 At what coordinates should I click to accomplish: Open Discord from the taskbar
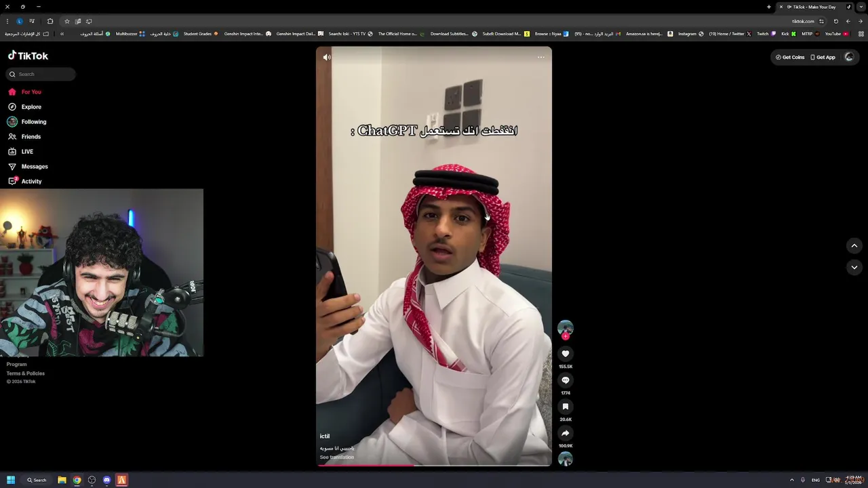pyautogui.click(x=106, y=480)
